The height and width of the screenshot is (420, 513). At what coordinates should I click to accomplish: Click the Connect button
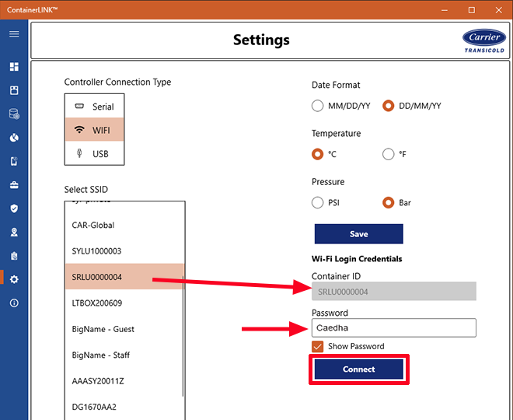358,369
